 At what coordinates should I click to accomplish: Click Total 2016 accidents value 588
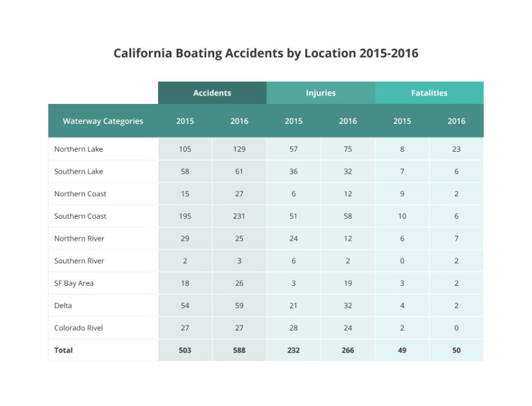239,350
